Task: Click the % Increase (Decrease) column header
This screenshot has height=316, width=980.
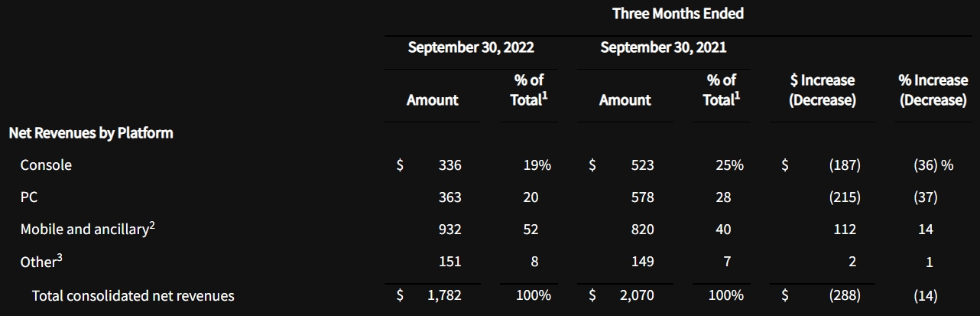Action: pyautogui.click(x=933, y=90)
